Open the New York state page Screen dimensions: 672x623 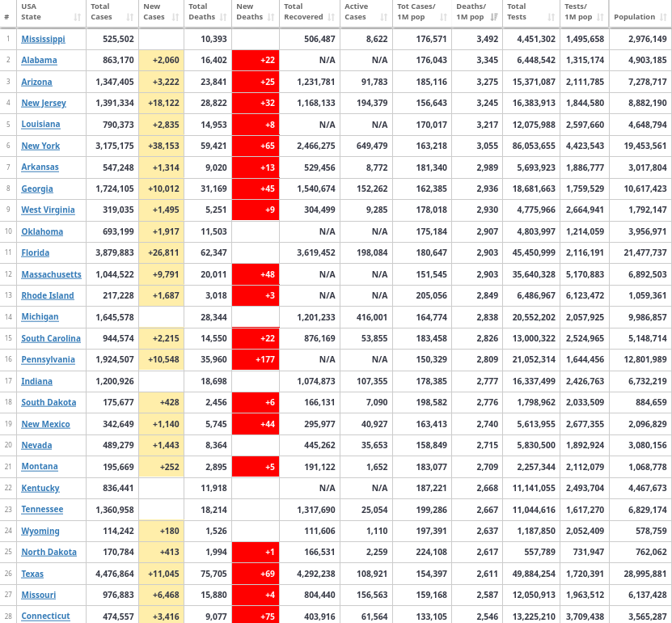tap(40, 146)
